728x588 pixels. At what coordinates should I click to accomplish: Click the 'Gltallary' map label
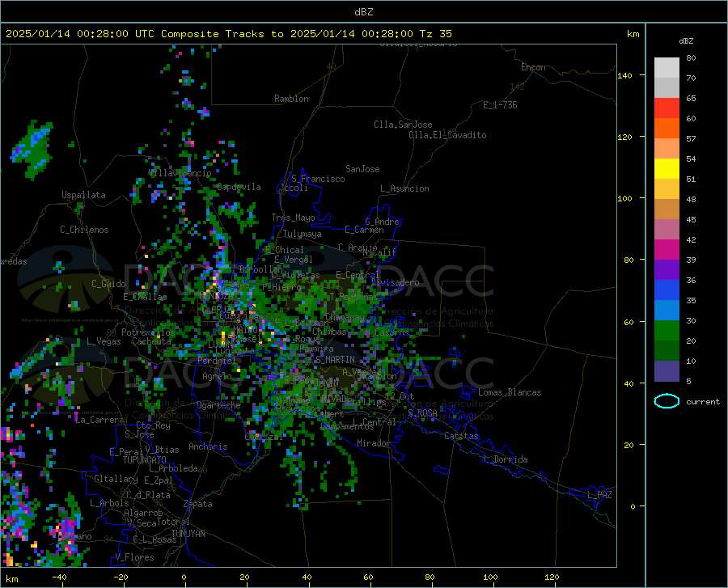click(x=116, y=479)
